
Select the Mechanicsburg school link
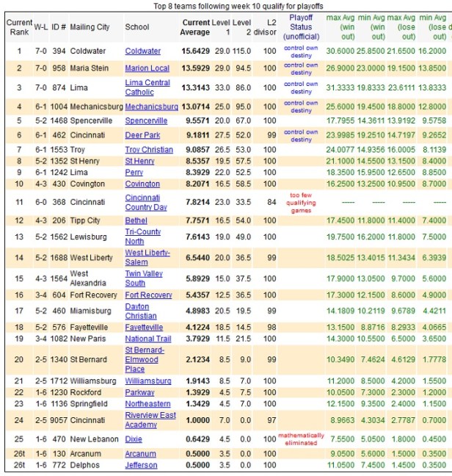click(151, 107)
